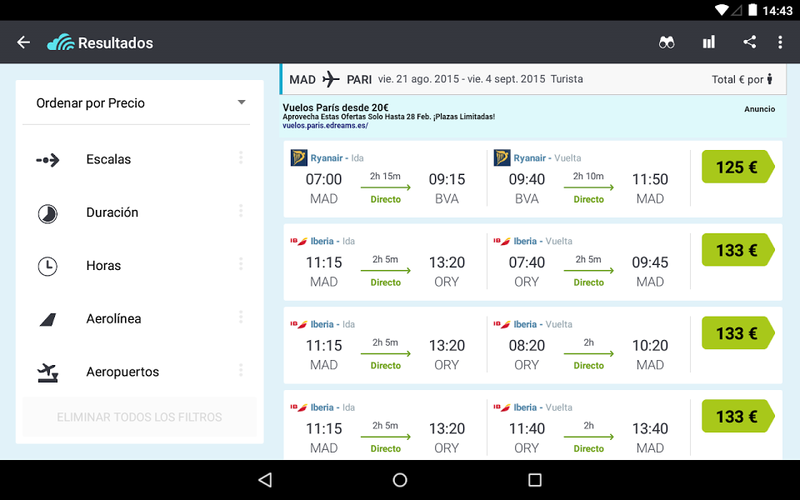Click the Vuelos París desde 20€ ad headline
The height and width of the screenshot is (500, 800).
335,108
